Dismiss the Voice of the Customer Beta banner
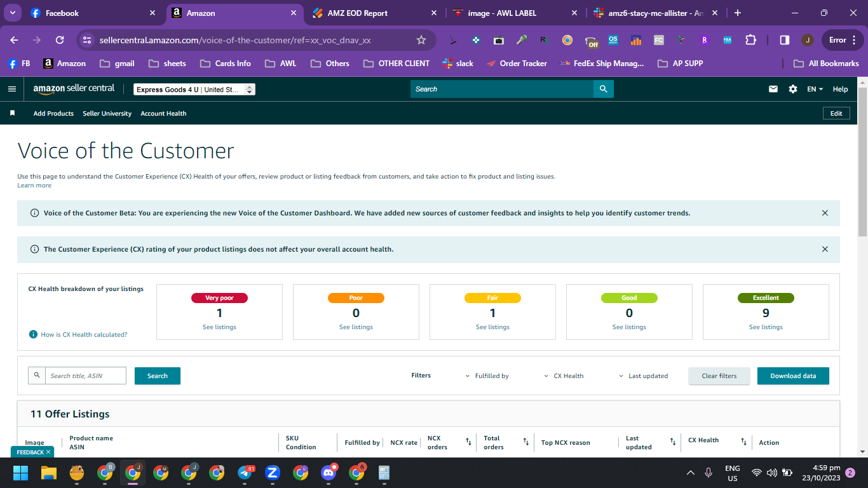Image resolution: width=868 pixels, height=488 pixels. pos(825,213)
